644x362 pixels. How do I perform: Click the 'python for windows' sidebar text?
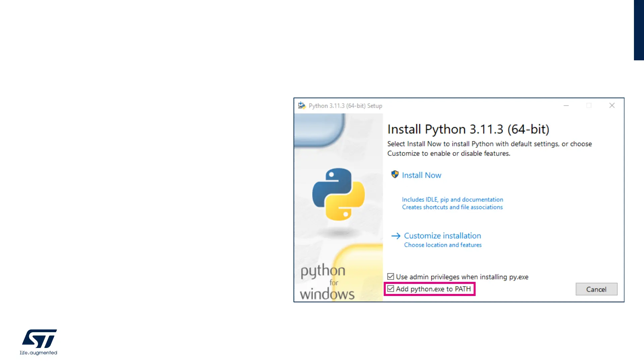[x=326, y=282]
